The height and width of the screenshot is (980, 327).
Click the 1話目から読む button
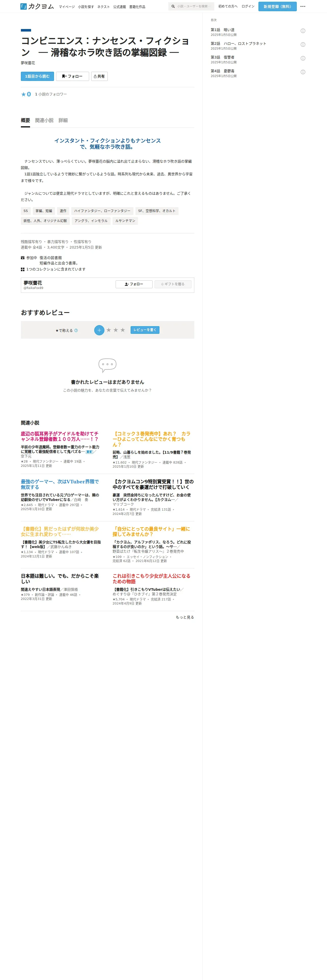[x=37, y=77]
